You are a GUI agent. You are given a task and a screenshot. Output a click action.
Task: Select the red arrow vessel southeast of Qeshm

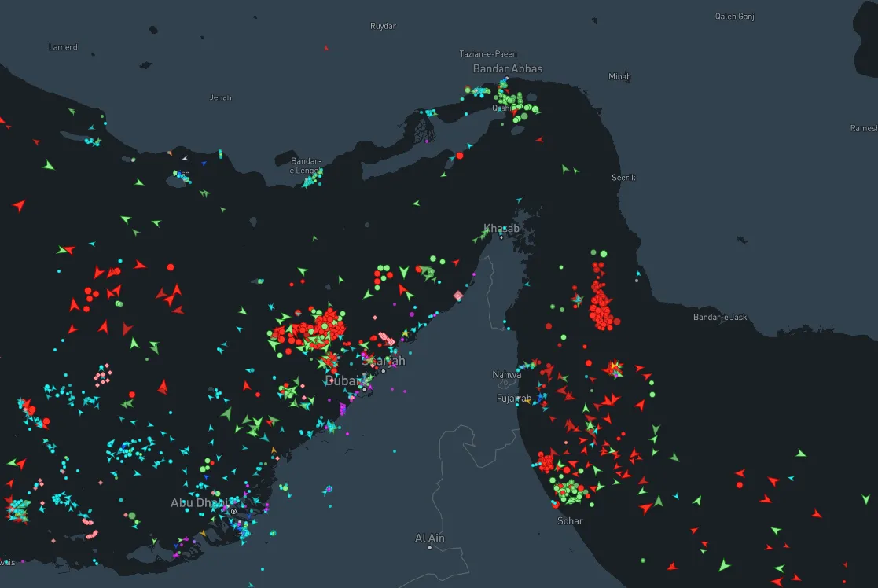tap(539, 140)
